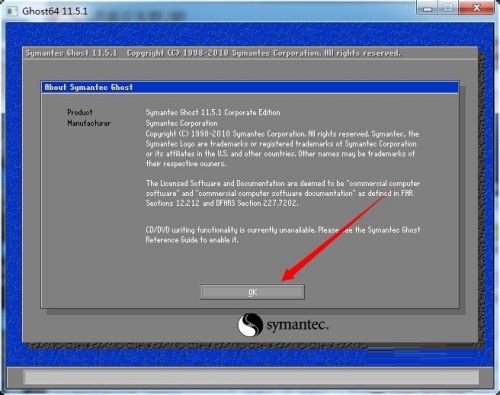500x395 pixels.
Task: Click the Symantec Ghost 11.5.1 copyright header
Action: (x=213, y=53)
